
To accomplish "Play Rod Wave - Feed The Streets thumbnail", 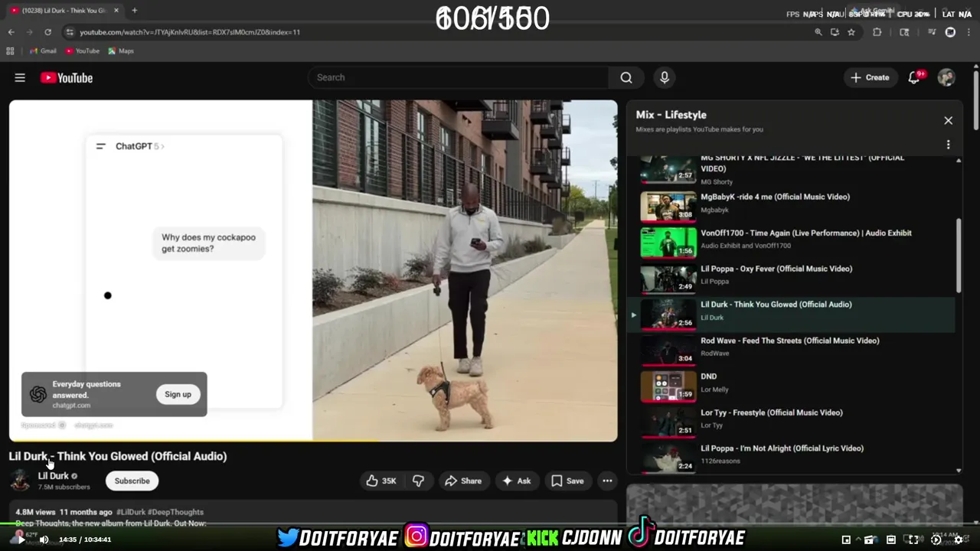I will (x=668, y=350).
